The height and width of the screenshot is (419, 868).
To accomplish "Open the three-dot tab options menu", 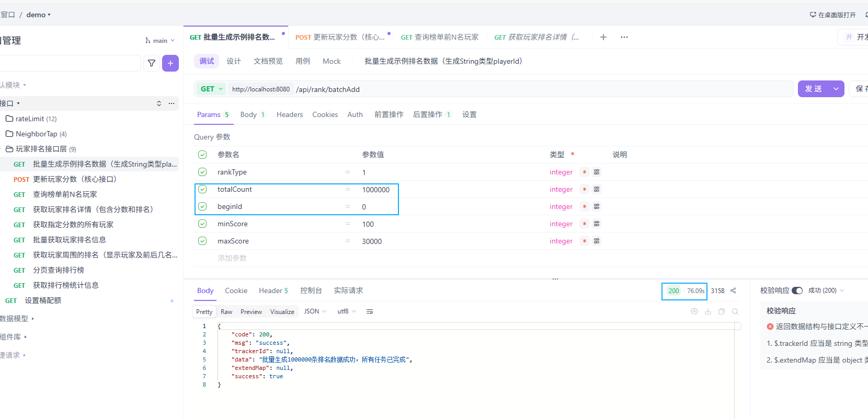I will [624, 37].
